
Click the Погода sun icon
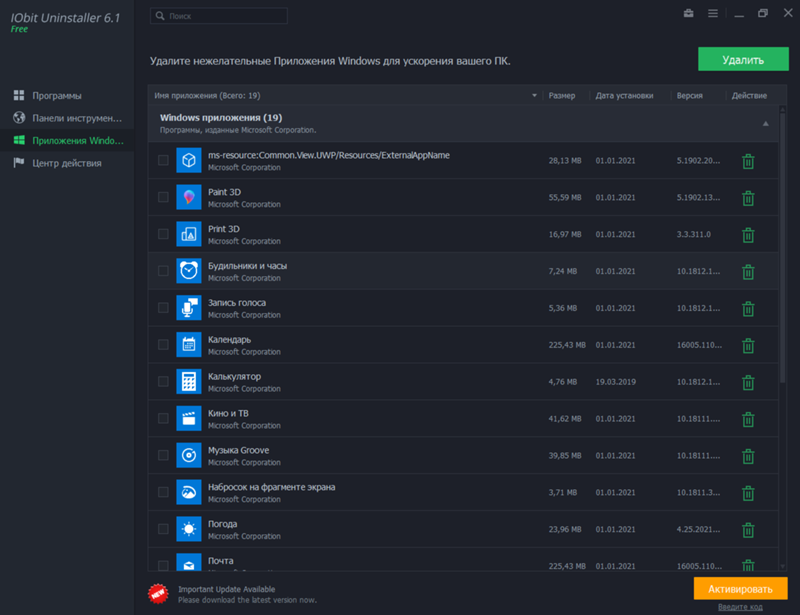click(x=189, y=529)
